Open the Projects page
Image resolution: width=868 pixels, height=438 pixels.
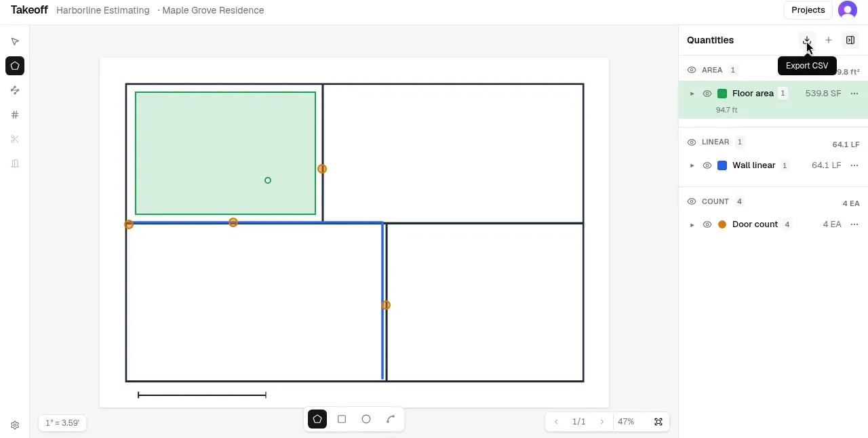click(808, 10)
